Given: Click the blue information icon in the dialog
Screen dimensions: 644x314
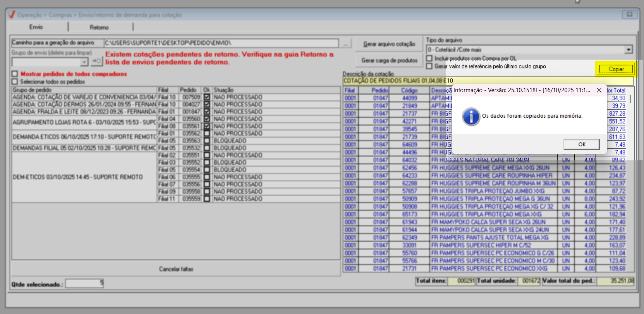Looking at the screenshot, I should click(x=471, y=117).
